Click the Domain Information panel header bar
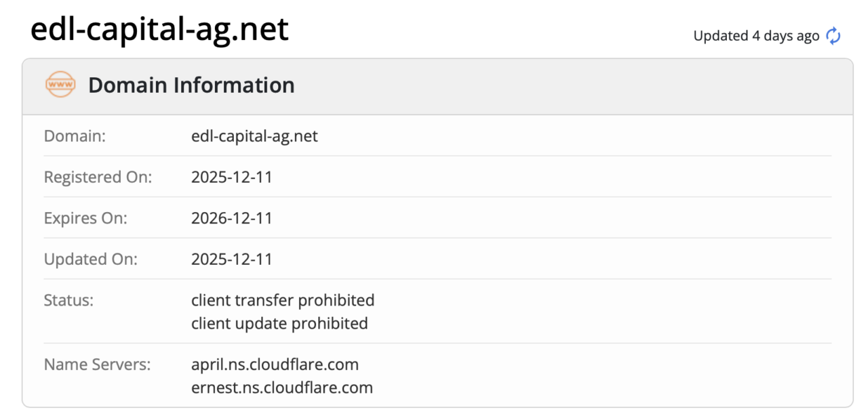868x420 pixels. [437, 86]
